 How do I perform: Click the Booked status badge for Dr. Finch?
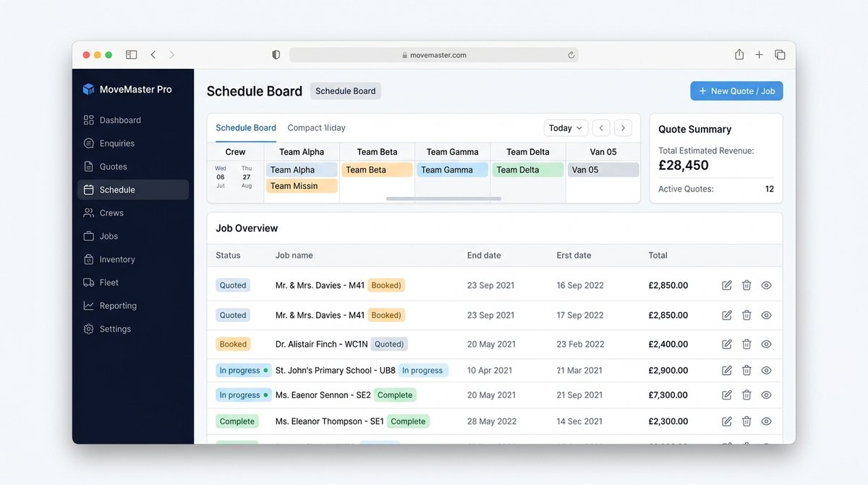[233, 344]
